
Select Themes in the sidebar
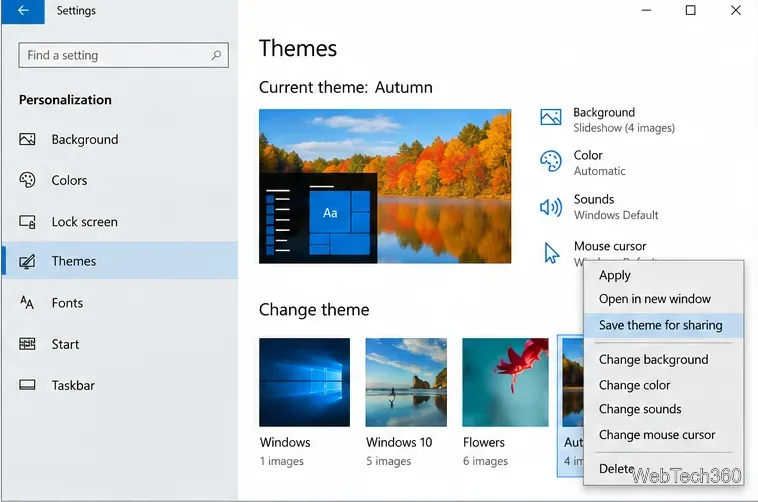pos(119,261)
